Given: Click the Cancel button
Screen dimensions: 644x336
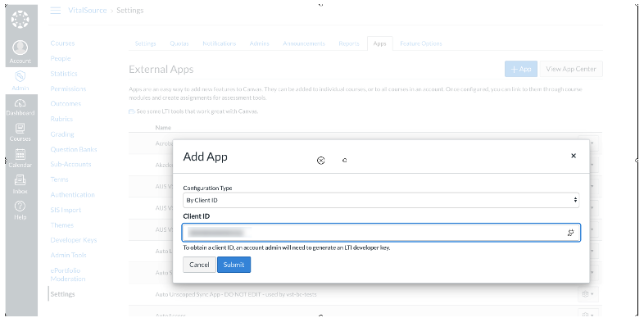Looking at the screenshot, I should tap(199, 265).
